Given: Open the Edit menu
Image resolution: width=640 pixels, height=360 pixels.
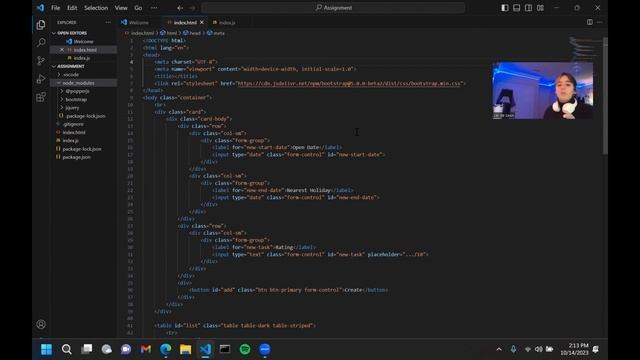Looking at the screenshot, I should point(72,8).
